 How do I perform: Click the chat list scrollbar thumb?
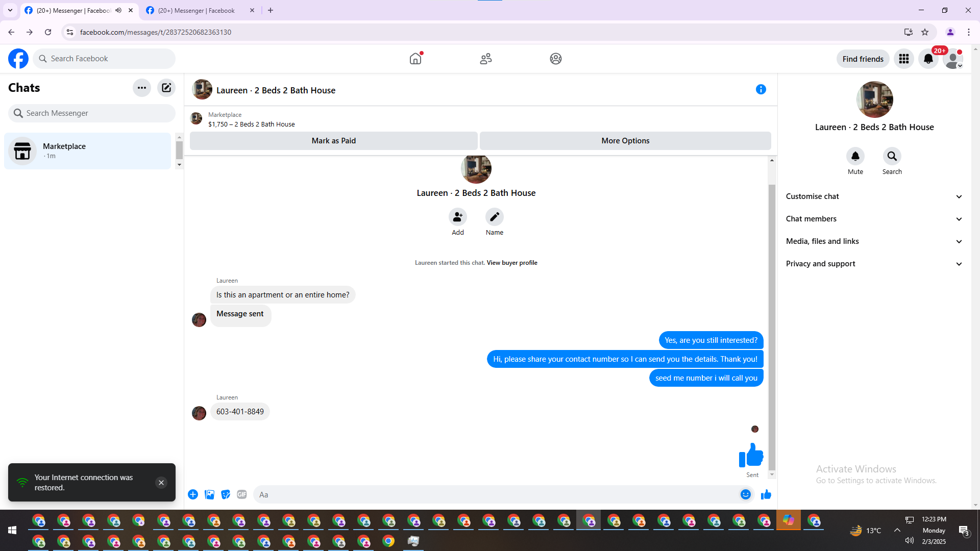coord(179,150)
